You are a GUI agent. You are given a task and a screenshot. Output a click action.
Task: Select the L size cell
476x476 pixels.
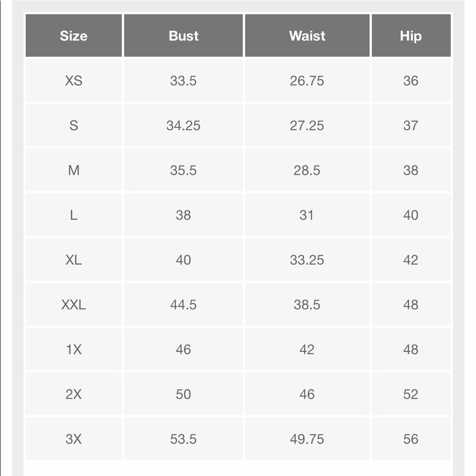(x=73, y=215)
